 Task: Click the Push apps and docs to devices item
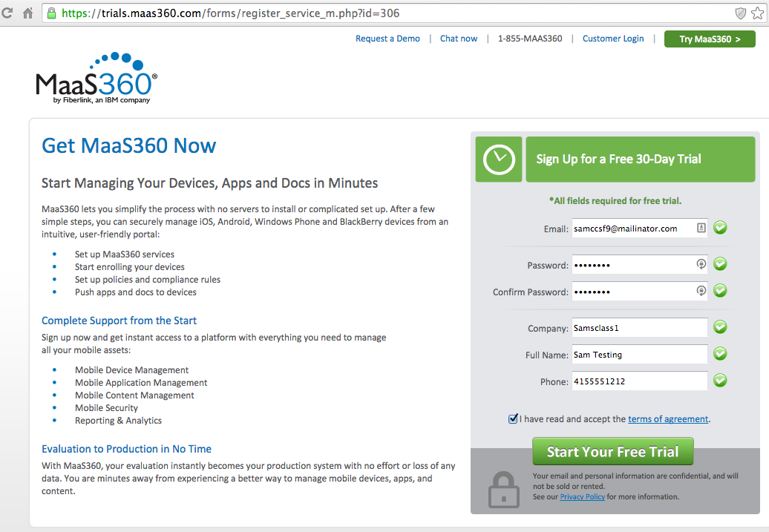[135, 292]
